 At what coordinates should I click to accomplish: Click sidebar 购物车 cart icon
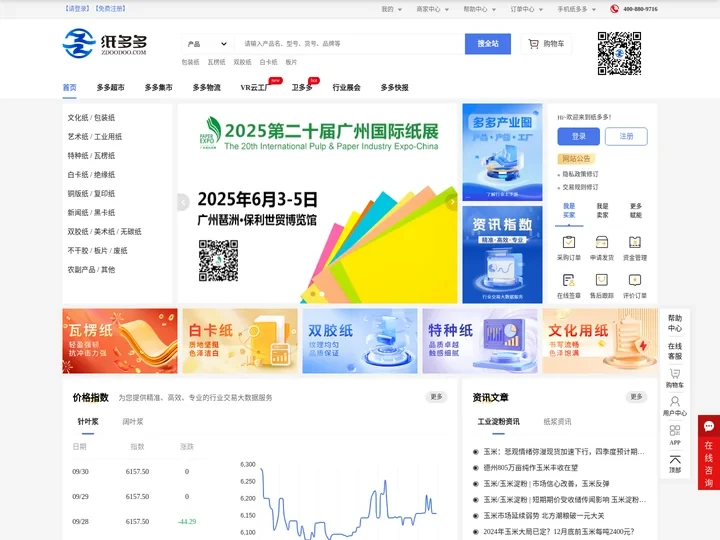[675, 374]
